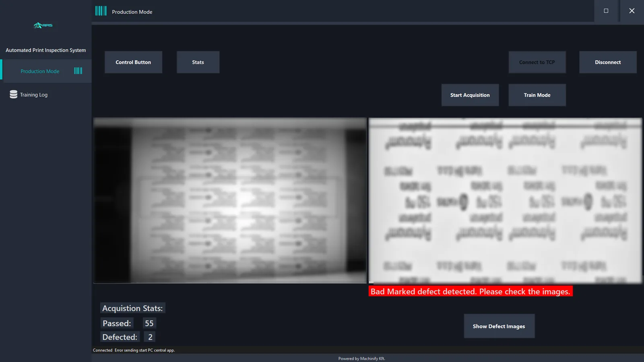Image resolution: width=644 pixels, height=362 pixels.
Task: Open the Production Mode sidebar item
Action: tap(46, 71)
